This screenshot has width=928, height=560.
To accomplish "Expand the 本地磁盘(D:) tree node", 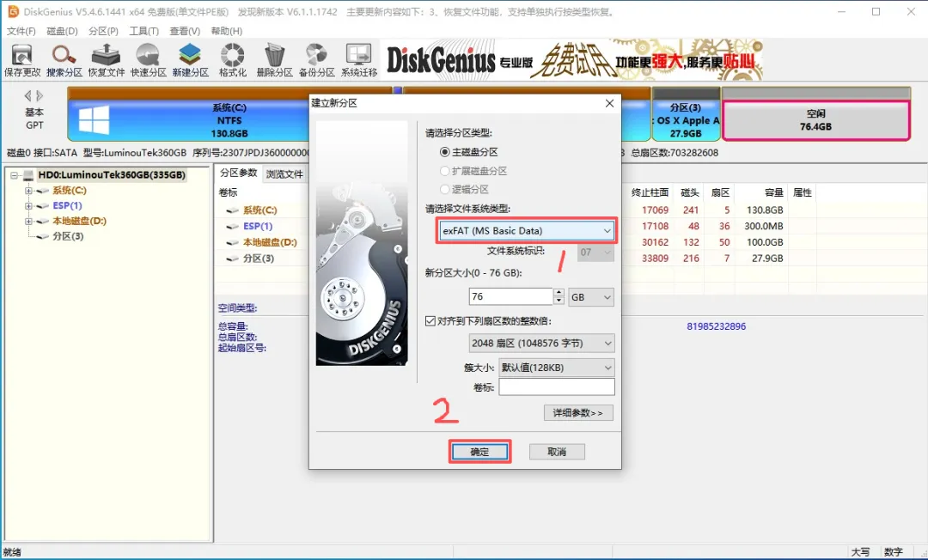I will [x=27, y=221].
